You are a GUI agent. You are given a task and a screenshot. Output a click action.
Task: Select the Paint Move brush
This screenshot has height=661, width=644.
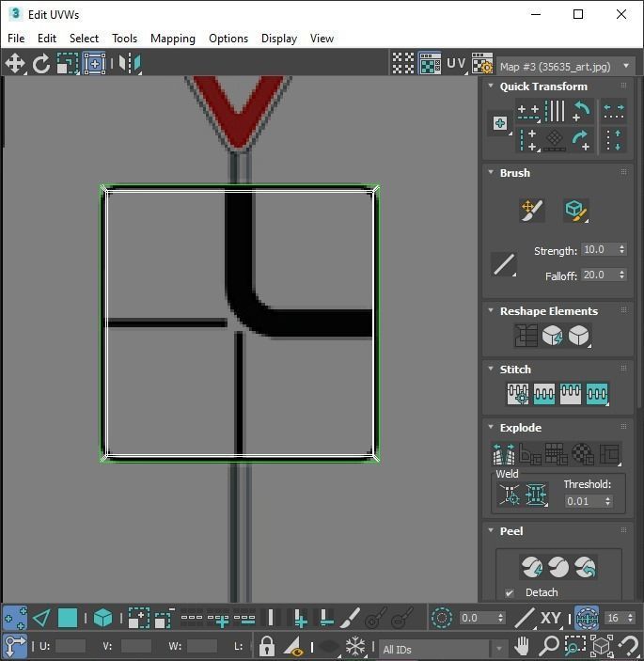(532, 211)
